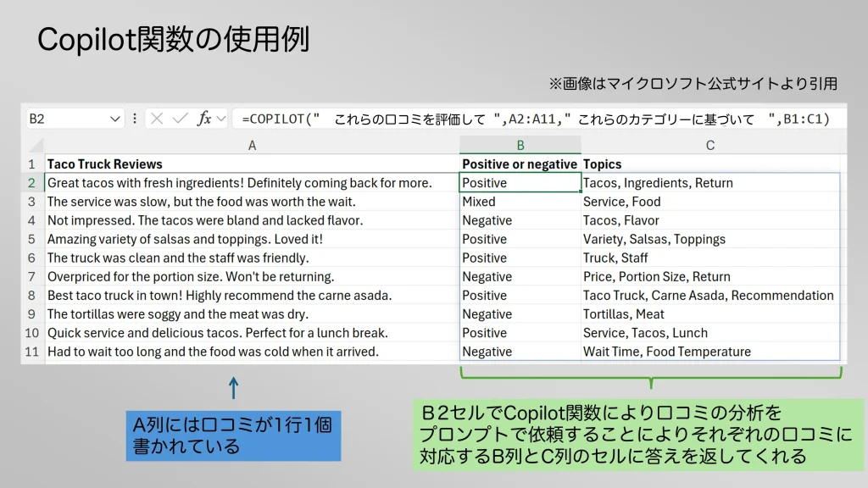
Task: Select row 4 header
Action: click(x=32, y=221)
